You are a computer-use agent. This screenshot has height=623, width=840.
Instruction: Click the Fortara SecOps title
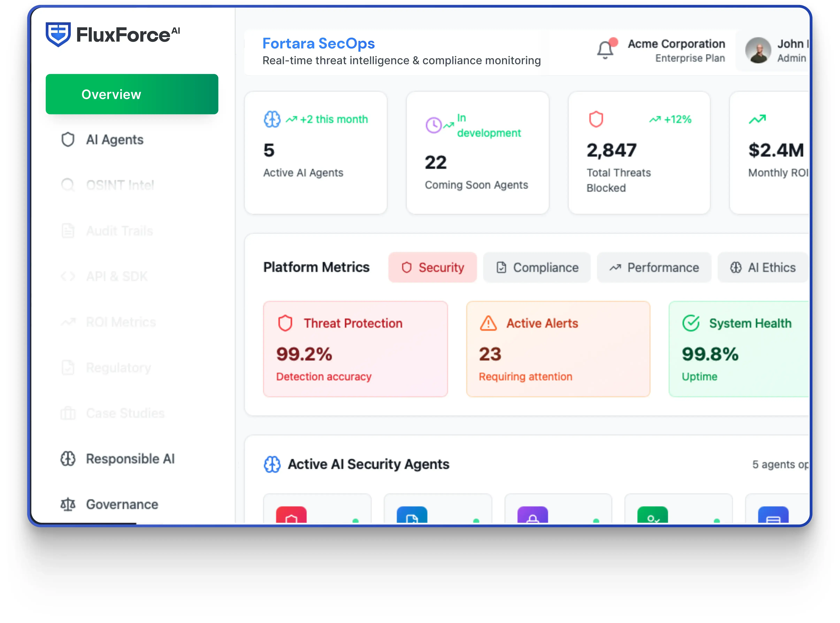[x=319, y=43]
